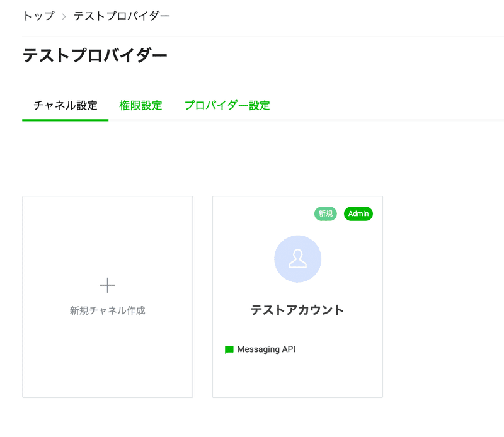Switch to the 権限設定 tab
Screen dimensions: 504x437
coord(140,105)
